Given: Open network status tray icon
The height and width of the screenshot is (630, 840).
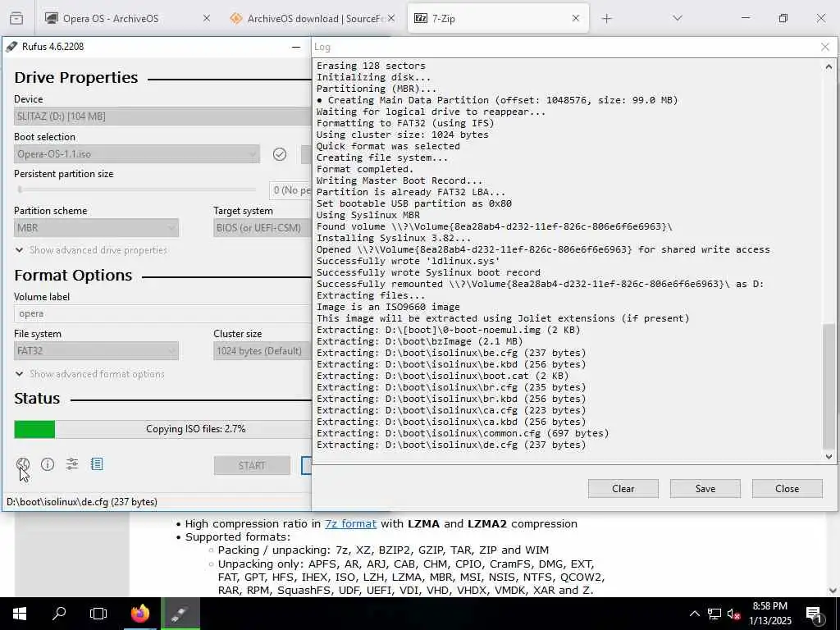Looking at the screenshot, I should coord(714,614).
